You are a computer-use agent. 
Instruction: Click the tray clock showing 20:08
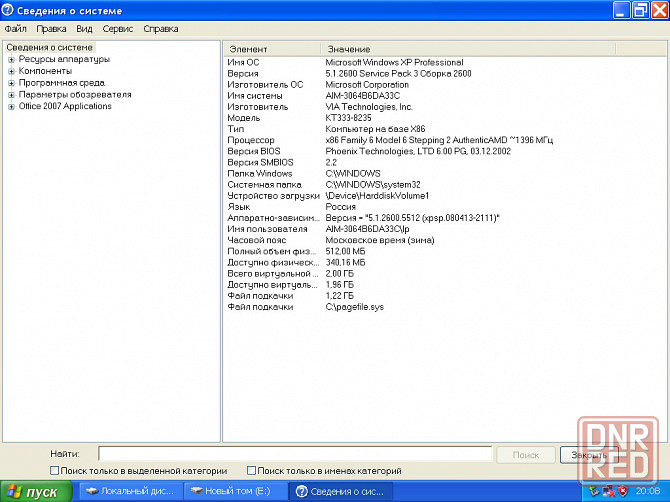647,491
